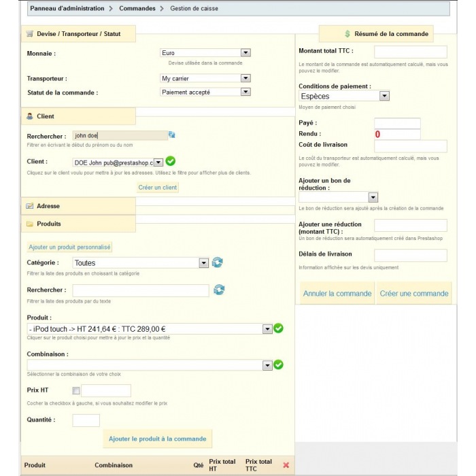Click the Rendu field showing 0
Screen dimensions: 476x476
(397, 134)
